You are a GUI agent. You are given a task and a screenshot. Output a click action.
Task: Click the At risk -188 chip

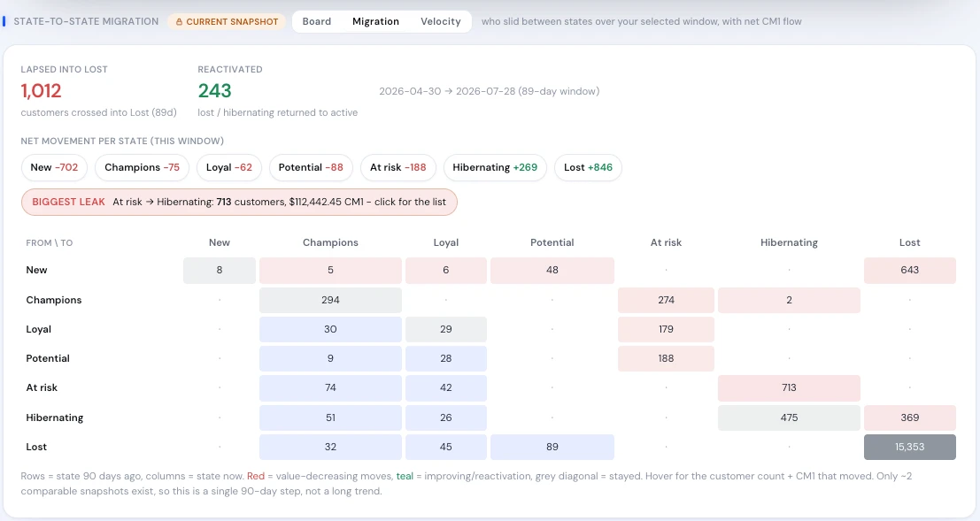pos(398,167)
